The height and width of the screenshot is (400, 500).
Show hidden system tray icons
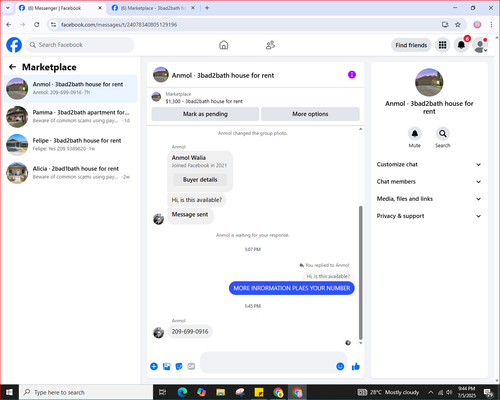(x=431, y=392)
